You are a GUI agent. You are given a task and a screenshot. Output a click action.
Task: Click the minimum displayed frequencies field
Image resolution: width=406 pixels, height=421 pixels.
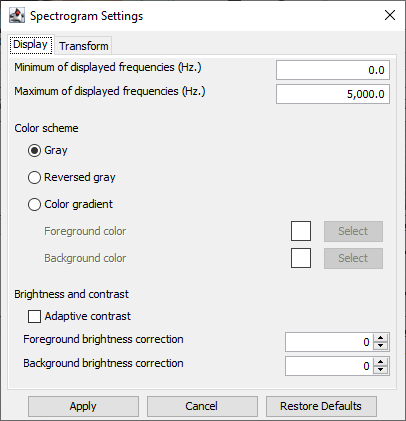[333, 70]
